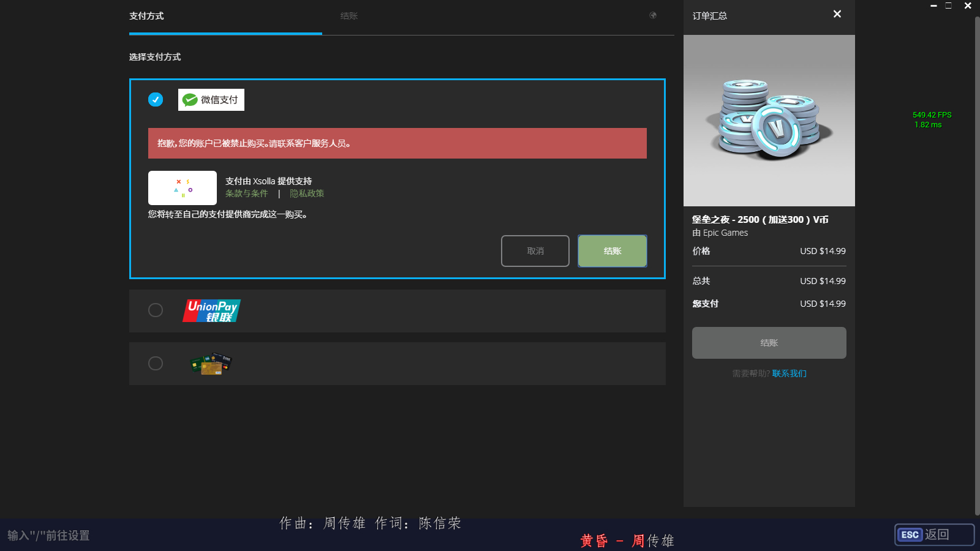Click the product title 堡垒之夜 - 2500 V币
The image size is (980, 551).
tap(760, 220)
